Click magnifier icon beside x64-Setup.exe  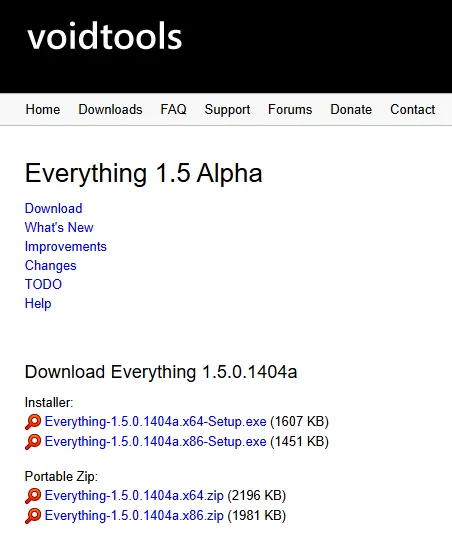point(33,422)
